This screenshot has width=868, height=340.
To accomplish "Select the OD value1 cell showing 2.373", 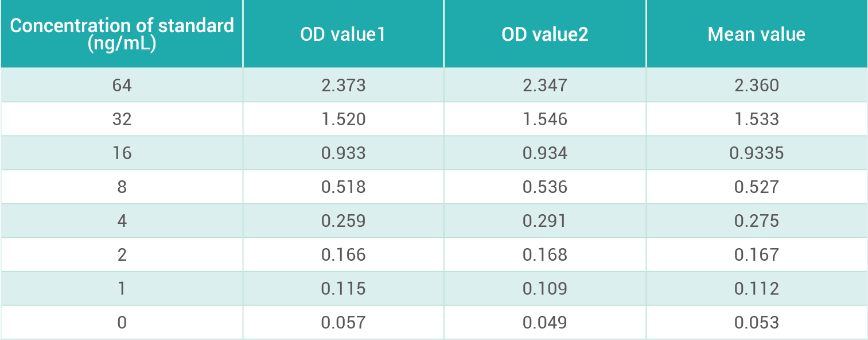I will coord(343,86).
